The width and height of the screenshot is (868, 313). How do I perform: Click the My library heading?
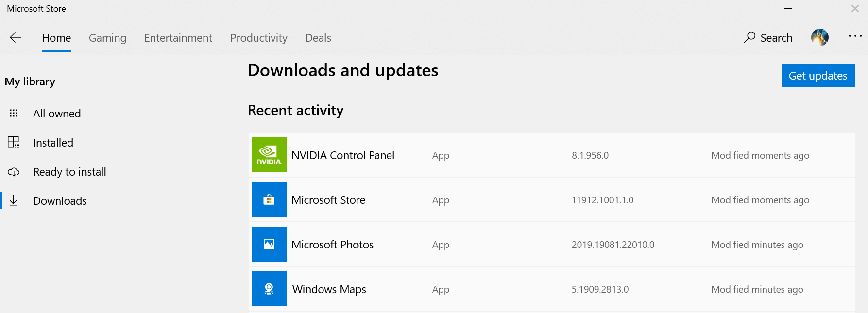(x=30, y=82)
